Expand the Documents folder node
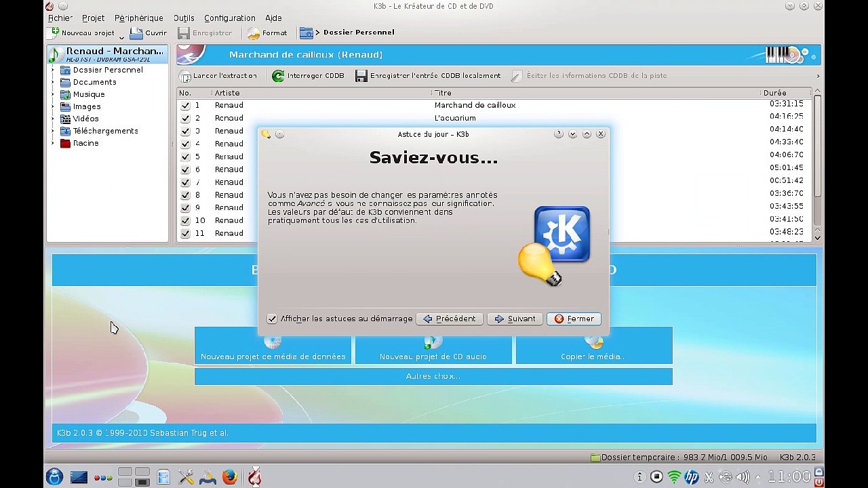 53,82
